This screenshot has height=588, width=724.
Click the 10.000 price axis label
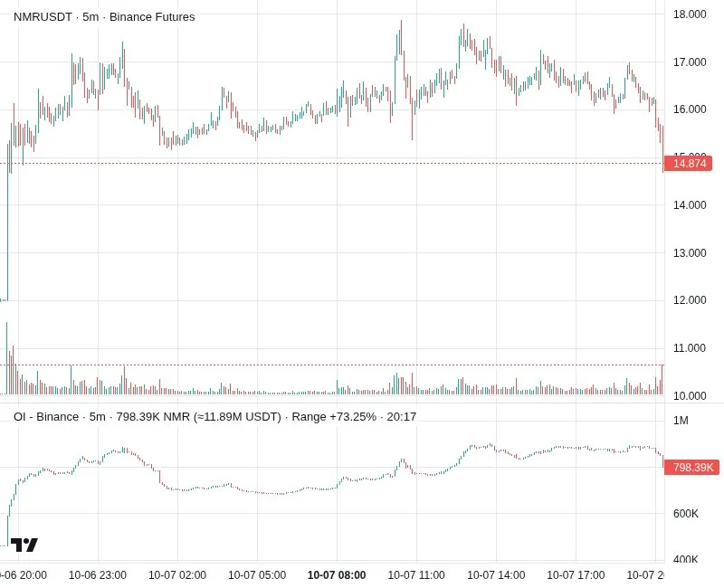coord(690,396)
